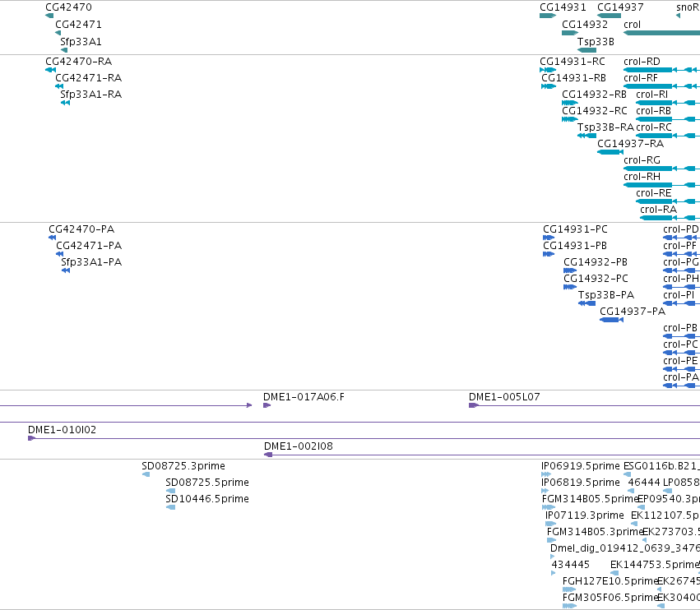
Task: Click EST SD10446.5prime label
Action: click(x=207, y=499)
